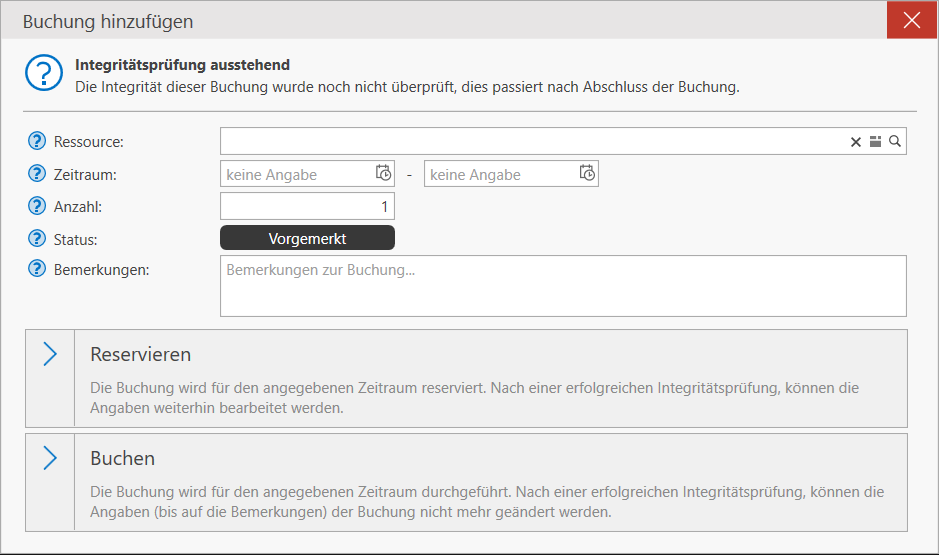939x555 pixels.
Task: Click the magnifier search icon in Ressource field
Action: click(895, 142)
